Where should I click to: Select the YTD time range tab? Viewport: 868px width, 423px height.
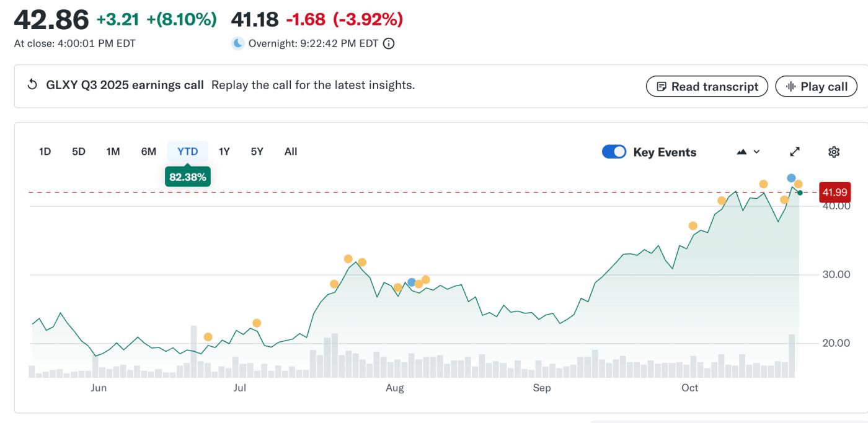[187, 151]
